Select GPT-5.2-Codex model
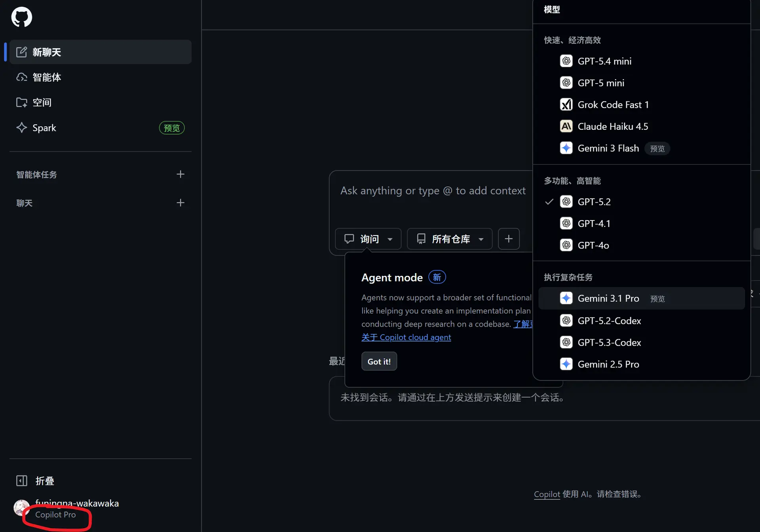The width and height of the screenshot is (760, 532). [x=642, y=320]
